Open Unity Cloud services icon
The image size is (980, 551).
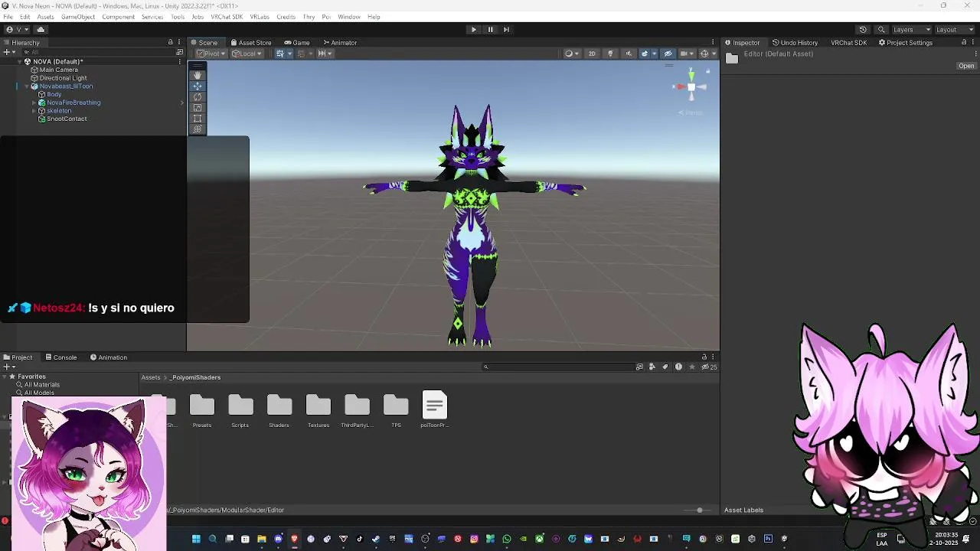41,30
